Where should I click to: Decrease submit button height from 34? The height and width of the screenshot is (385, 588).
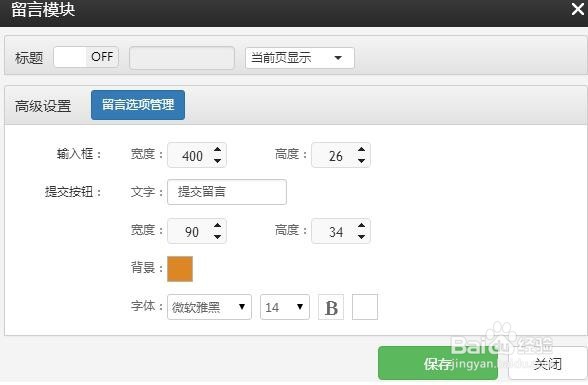tap(362, 237)
